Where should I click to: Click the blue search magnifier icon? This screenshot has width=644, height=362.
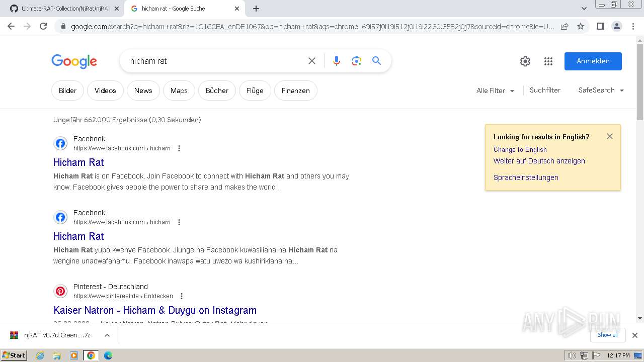point(376,61)
